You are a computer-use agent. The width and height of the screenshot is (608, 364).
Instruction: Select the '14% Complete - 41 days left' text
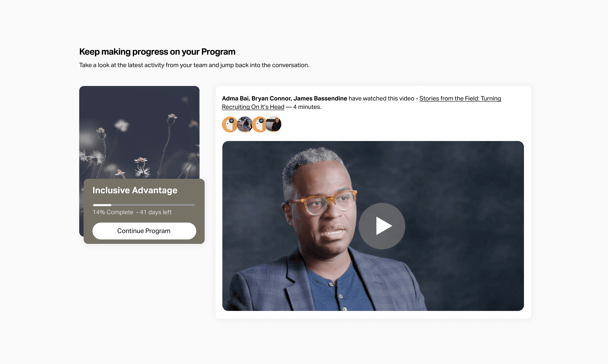(132, 212)
